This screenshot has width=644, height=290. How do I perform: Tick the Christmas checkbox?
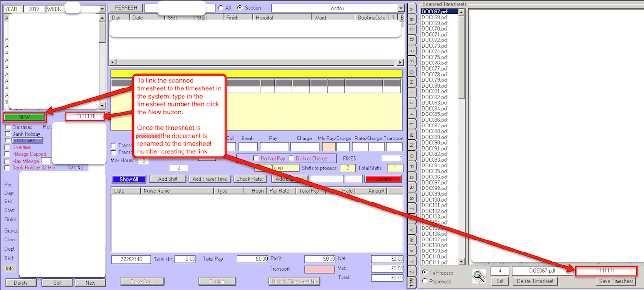(x=7, y=127)
